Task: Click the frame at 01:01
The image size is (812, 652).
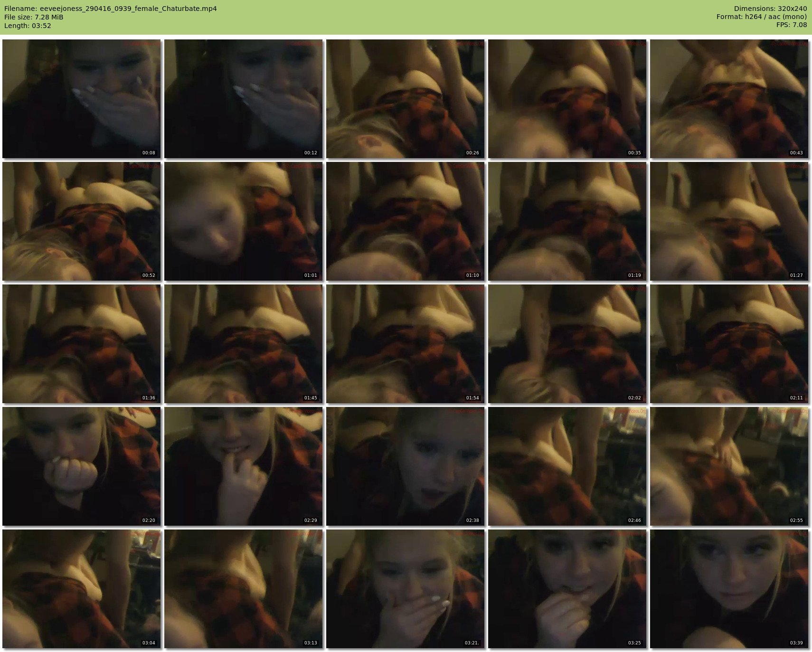Action: point(244,221)
